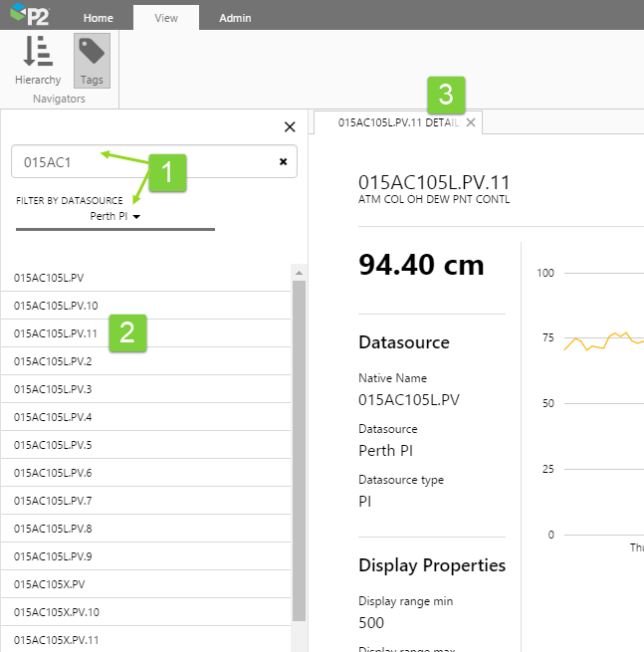Screen dimensions: 644x652
Task: Clear the tag search text
Action: pos(283,161)
